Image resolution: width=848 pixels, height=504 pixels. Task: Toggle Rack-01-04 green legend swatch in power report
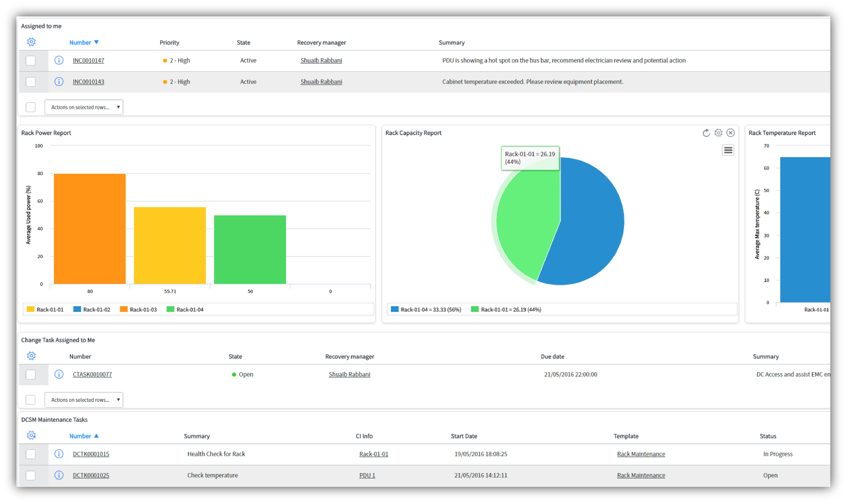(x=170, y=309)
